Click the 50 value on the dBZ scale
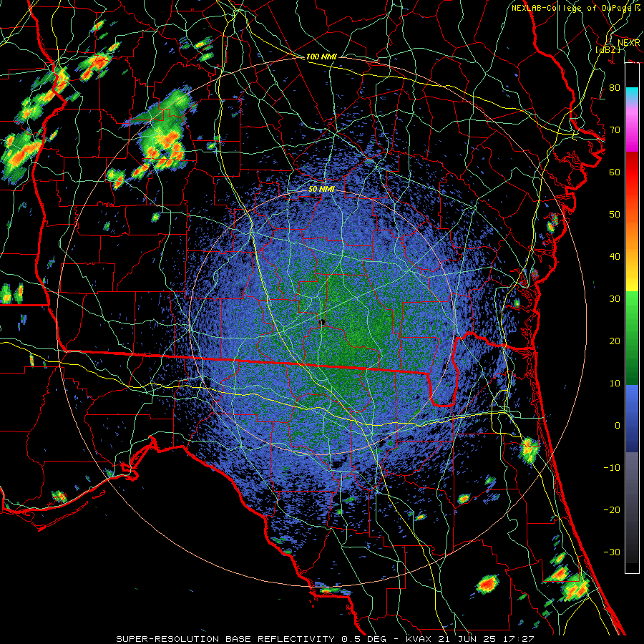The height and width of the screenshot is (644, 644). pos(615,215)
